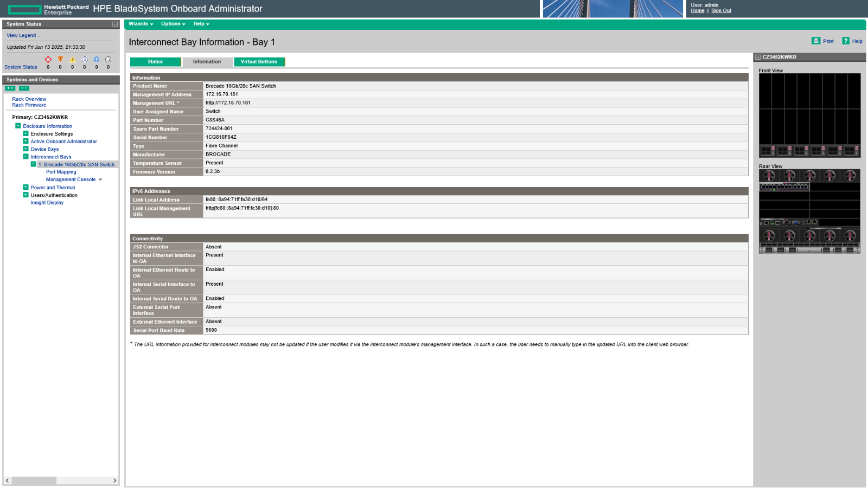Viewport: 868px width, 488px height.
Task: Click the View Legend link
Action: pyautogui.click(x=24, y=35)
